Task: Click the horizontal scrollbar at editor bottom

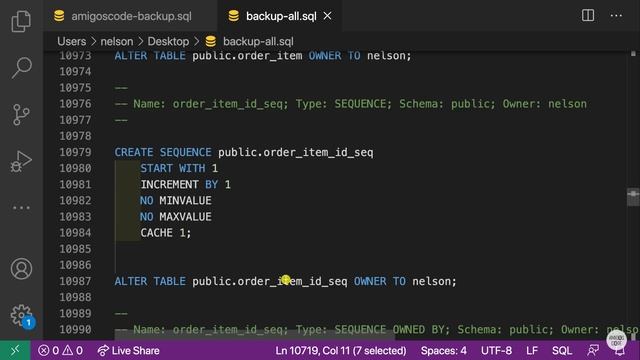Action: pos(255,336)
